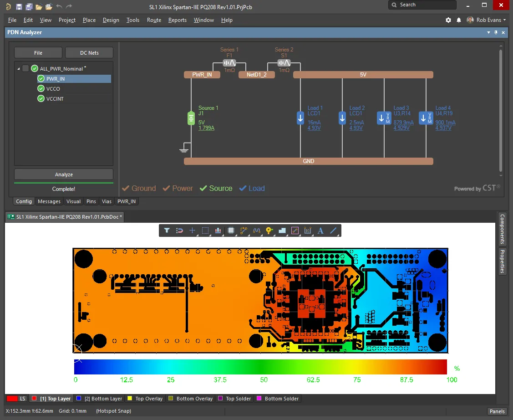Click the component placement chip icon
Image resolution: width=513 pixels, height=420 pixels.
tap(231, 230)
